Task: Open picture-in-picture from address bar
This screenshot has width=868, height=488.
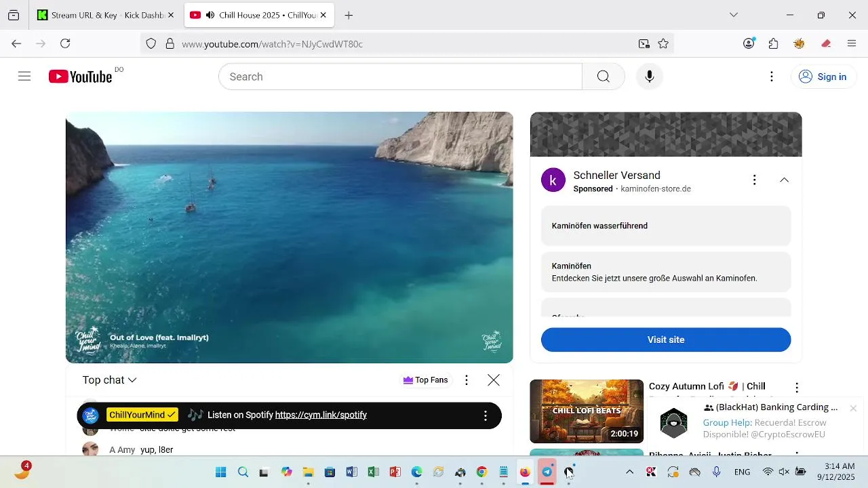Action: 644,43
